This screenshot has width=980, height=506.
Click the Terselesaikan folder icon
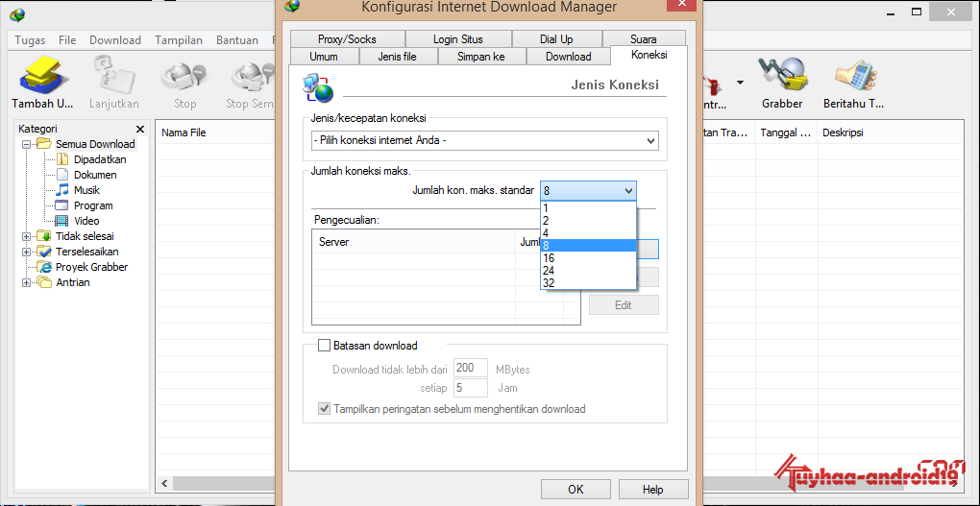pyautogui.click(x=44, y=252)
